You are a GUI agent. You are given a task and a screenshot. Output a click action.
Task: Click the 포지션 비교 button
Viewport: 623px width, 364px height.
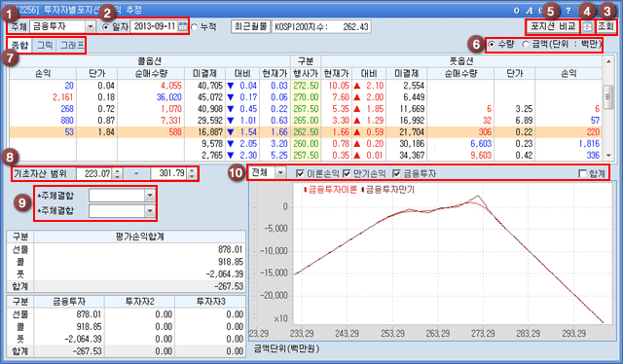click(553, 27)
